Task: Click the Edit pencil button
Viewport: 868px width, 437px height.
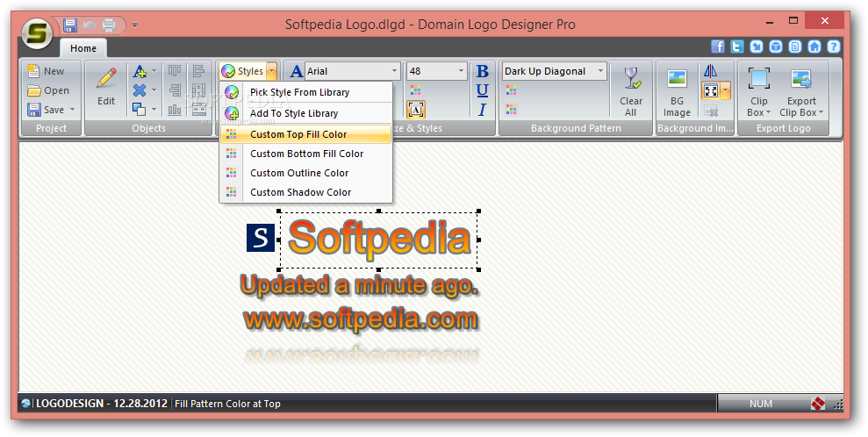Action: (106, 89)
